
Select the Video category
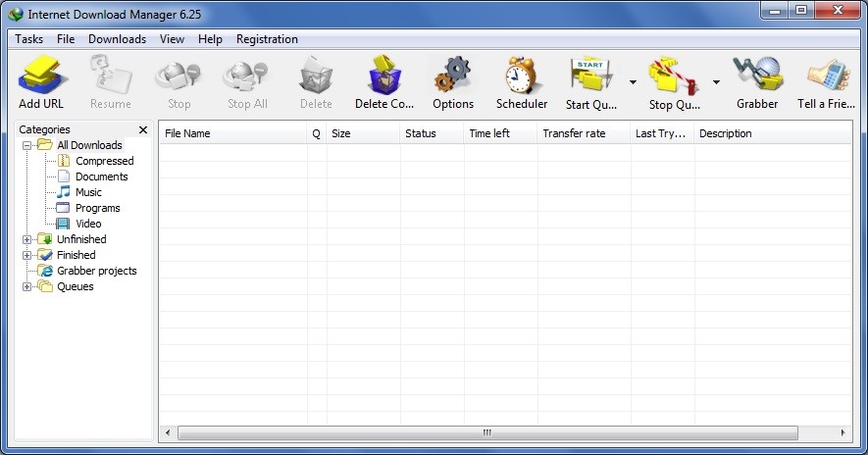tap(88, 224)
